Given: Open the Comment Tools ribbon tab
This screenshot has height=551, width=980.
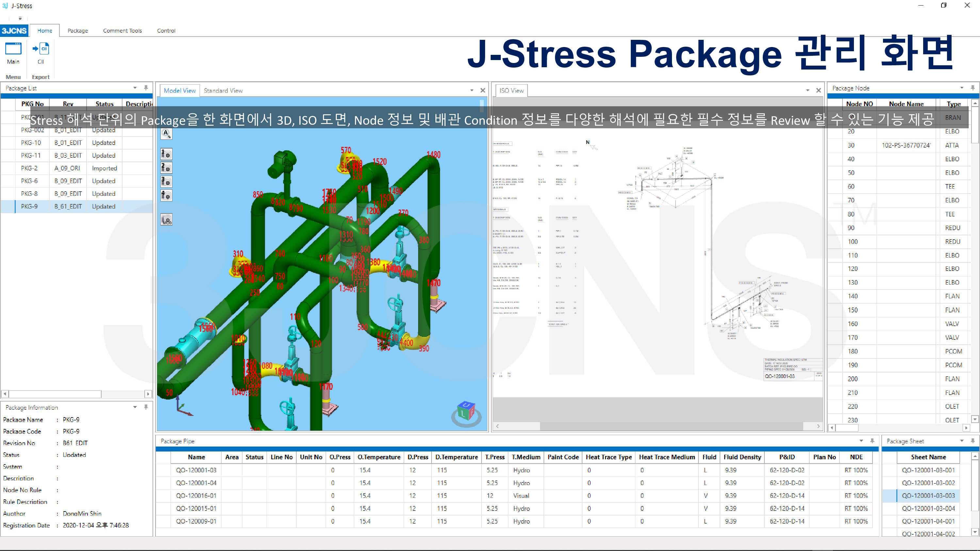Looking at the screenshot, I should (x=122, y=30).
